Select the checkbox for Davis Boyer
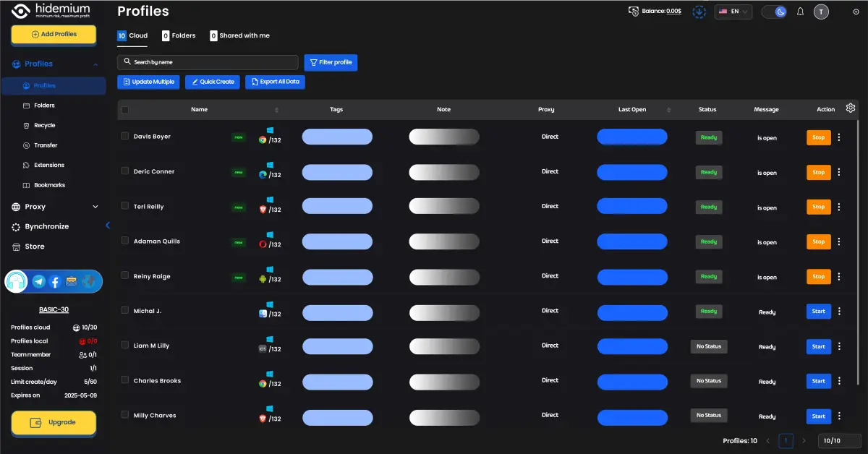The height and width of the screenshot is (454, 868). pos(124,136)
